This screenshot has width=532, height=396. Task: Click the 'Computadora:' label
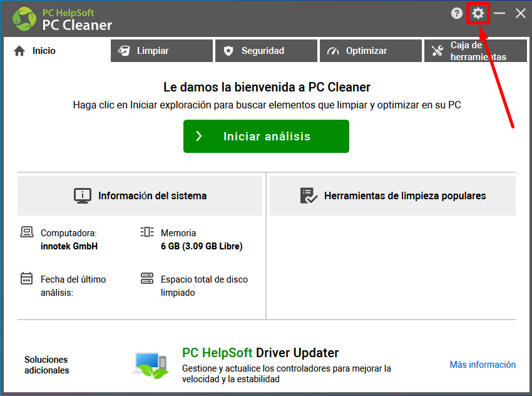[x=69, y=233]
